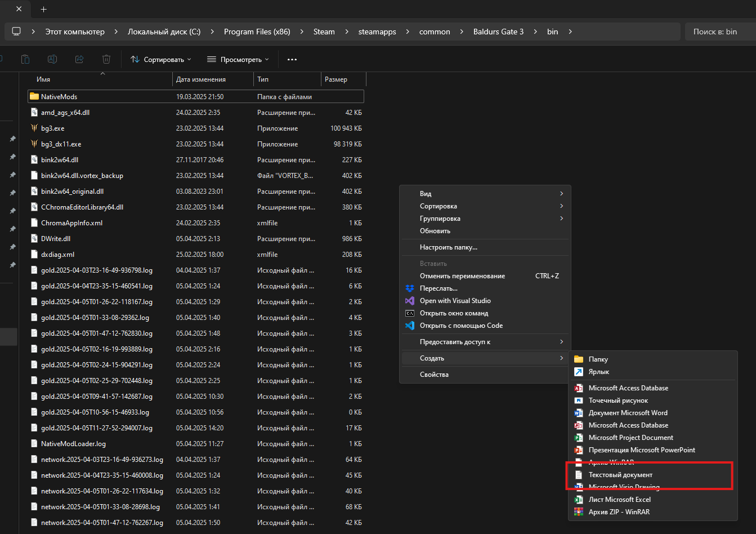The image size is (756, 534).
Task: Choose Сортировка in the context menu
Action: (485, 206)
